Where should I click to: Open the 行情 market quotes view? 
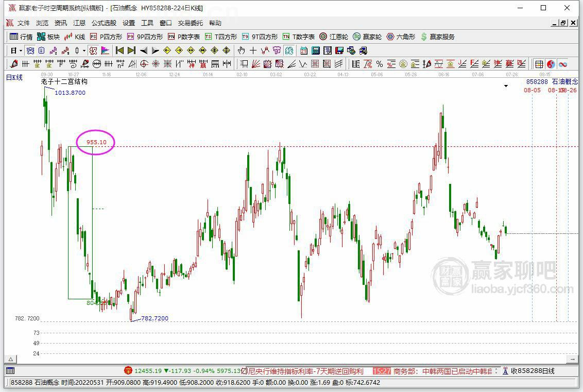(x=21, y=37)
